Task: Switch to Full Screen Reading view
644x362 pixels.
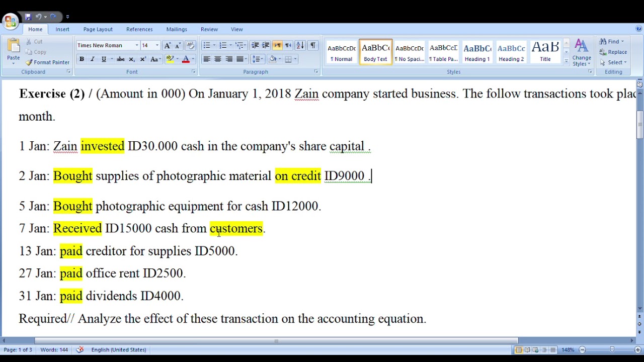Action: pos(527,349)
